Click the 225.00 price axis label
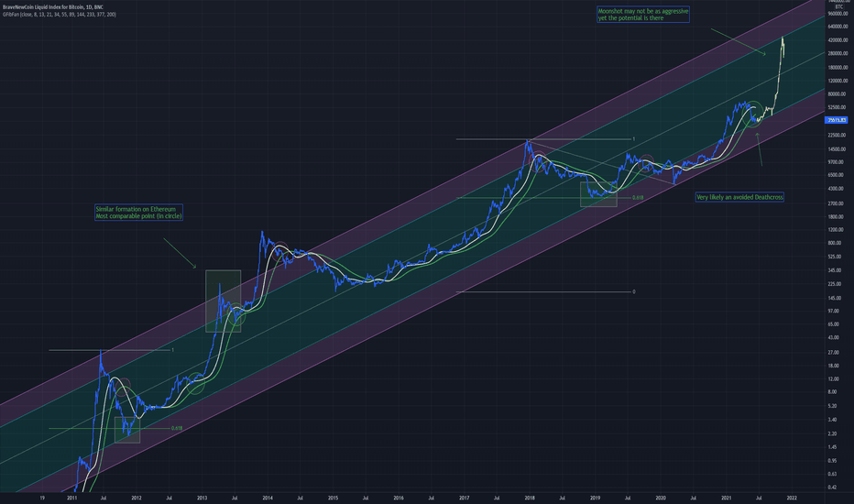 tap(835, 284)
